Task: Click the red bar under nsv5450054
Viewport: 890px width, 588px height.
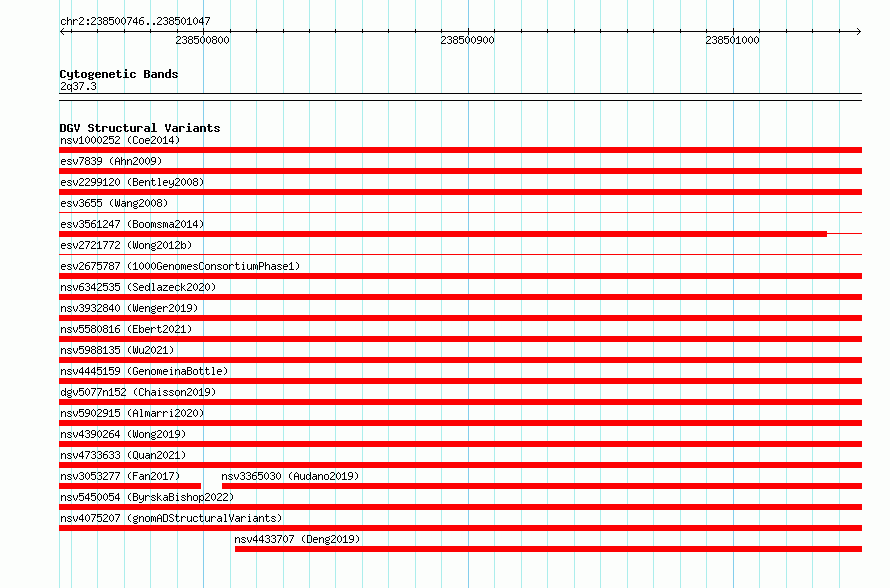Action: [x=460, y=507]
